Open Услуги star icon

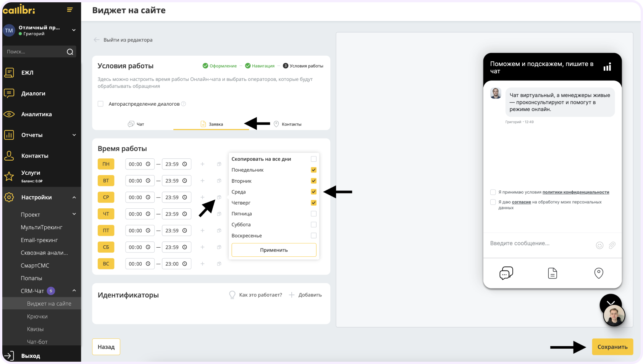coord(9,176)
